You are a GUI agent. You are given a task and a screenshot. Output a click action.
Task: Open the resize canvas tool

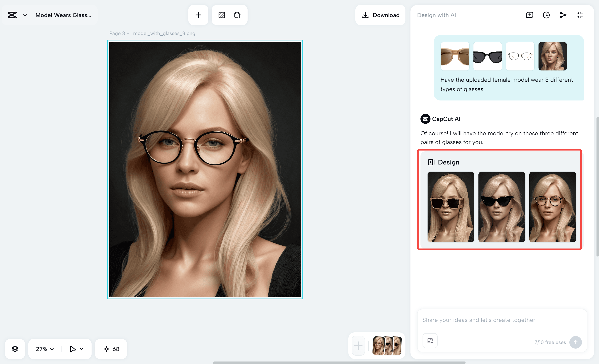point(238,15)
